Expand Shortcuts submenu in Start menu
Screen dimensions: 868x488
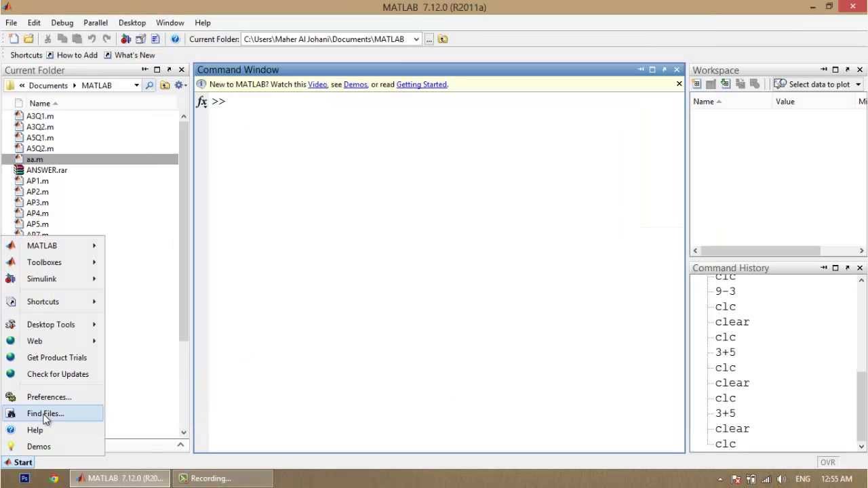click(x=53, y=302)
